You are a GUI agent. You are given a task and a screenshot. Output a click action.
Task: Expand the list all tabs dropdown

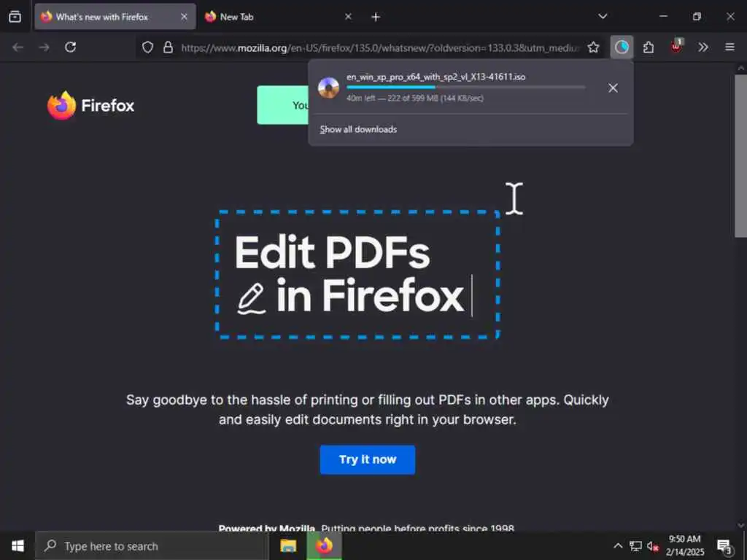[x=603, y=16]
